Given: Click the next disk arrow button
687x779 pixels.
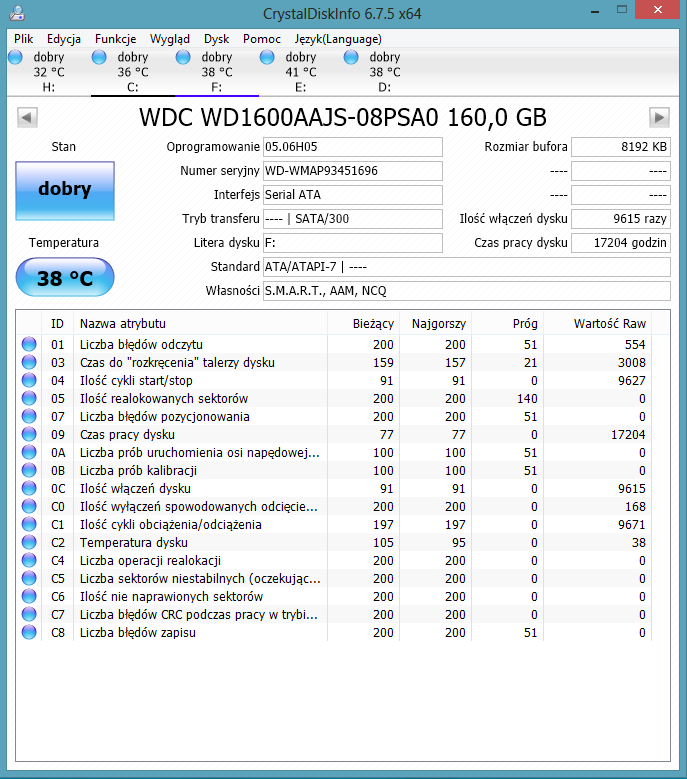Looking at the screenshot, I should point(659,118).
